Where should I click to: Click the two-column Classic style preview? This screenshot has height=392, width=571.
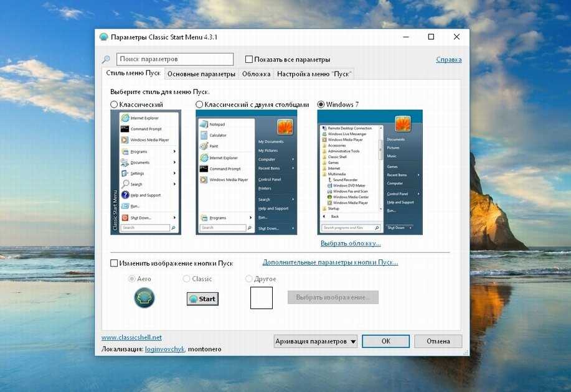246,172
